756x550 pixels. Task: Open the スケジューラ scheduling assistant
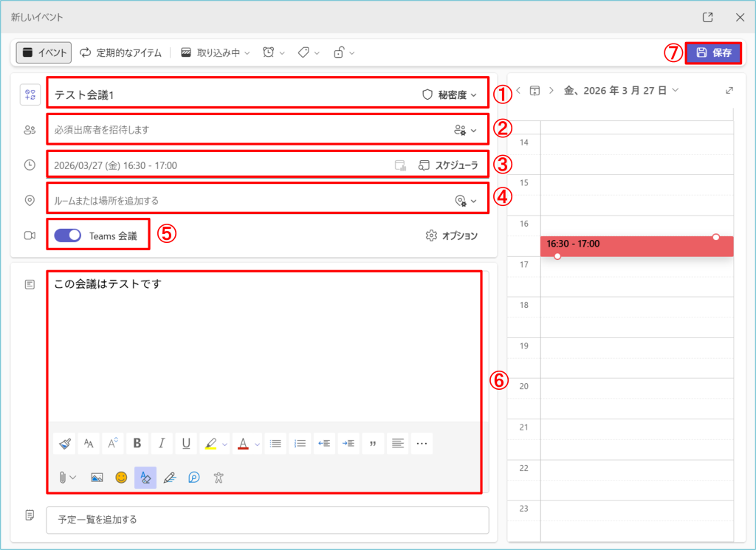point(448,165)
